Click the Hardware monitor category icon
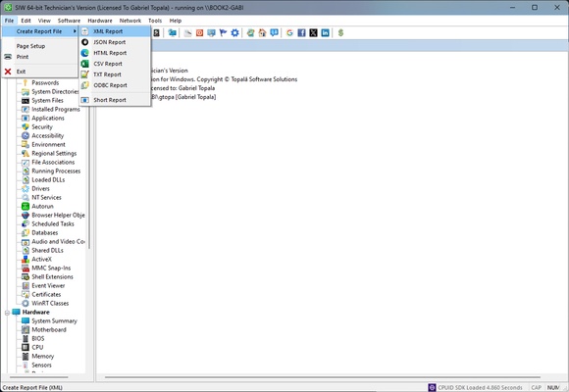 pyautogui.click(x=17, y=313)
